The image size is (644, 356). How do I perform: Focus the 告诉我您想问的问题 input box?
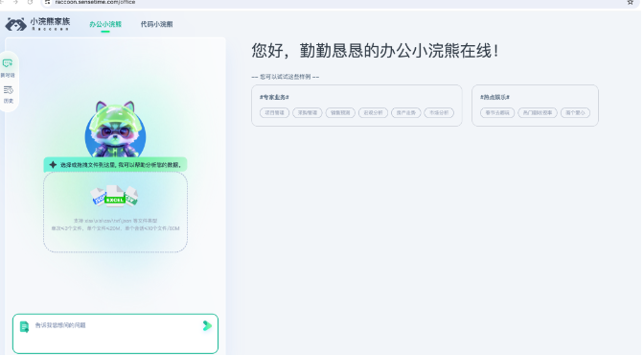pos(115,334)
